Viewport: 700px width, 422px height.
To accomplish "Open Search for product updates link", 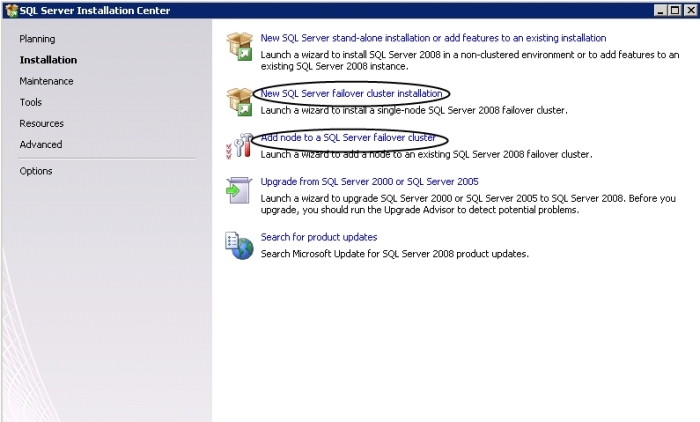I will 319,237.
